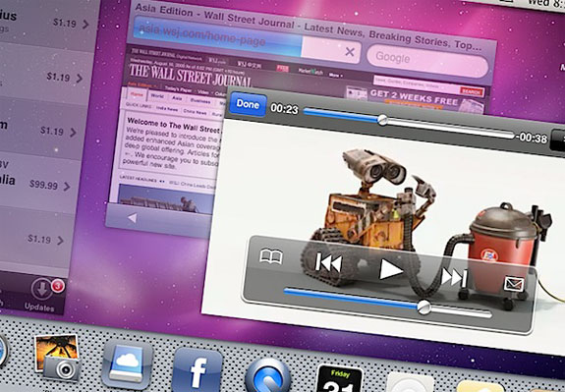Image resolution: width=565 pixels, height=392 pixels.
Task: Launch QuickTime Player from the Dock
Action: click(x=268, y=375)
